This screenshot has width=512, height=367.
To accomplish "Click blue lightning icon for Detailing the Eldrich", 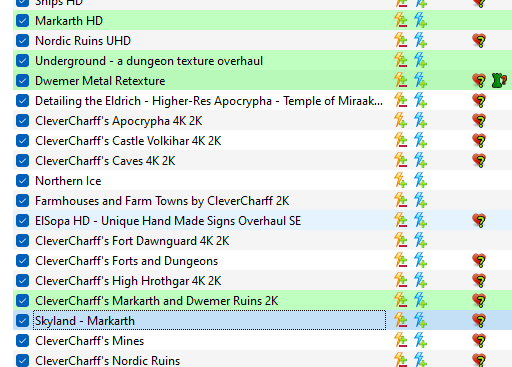I will pyautogui.click(x=420, y=100).
